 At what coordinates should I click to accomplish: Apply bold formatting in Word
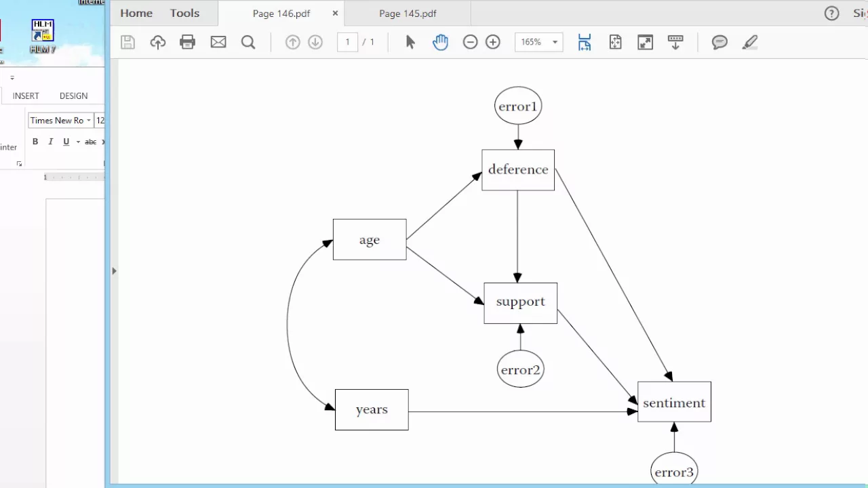click(35, 142)
